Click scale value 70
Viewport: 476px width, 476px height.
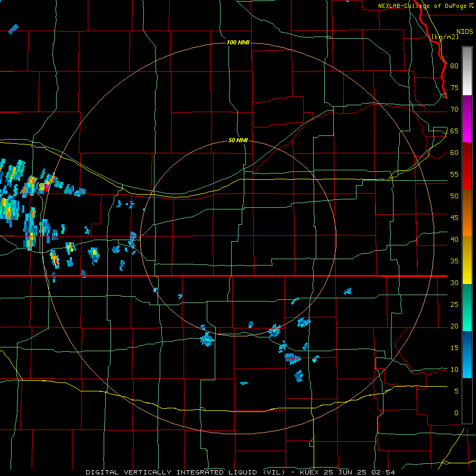coord(454,109)
